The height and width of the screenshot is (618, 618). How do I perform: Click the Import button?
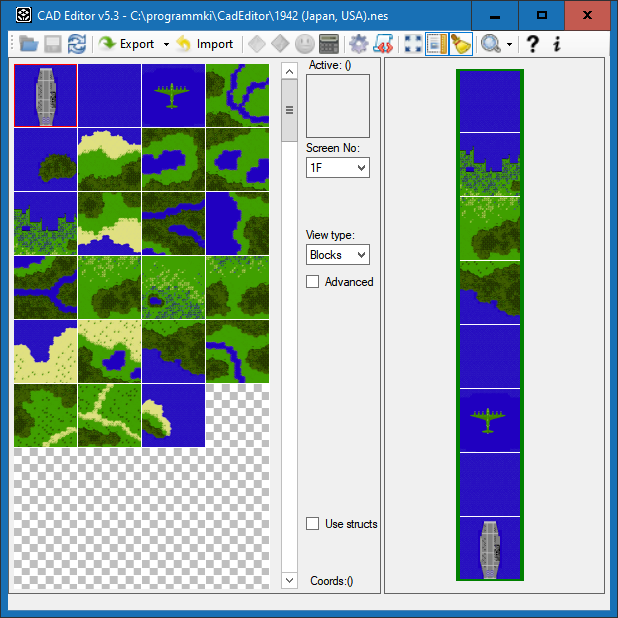point(205,44)
